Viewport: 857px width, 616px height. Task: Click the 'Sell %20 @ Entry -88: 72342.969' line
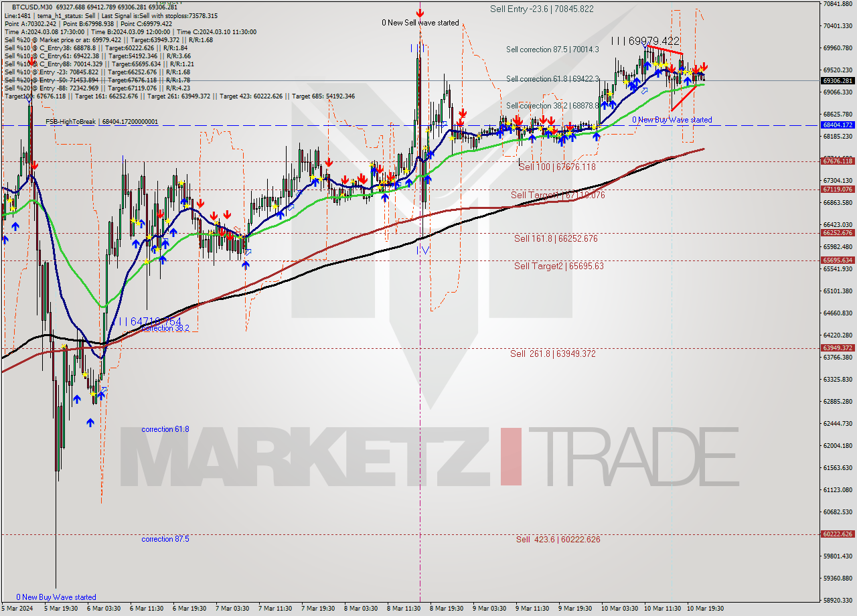(x=97, y=88)
